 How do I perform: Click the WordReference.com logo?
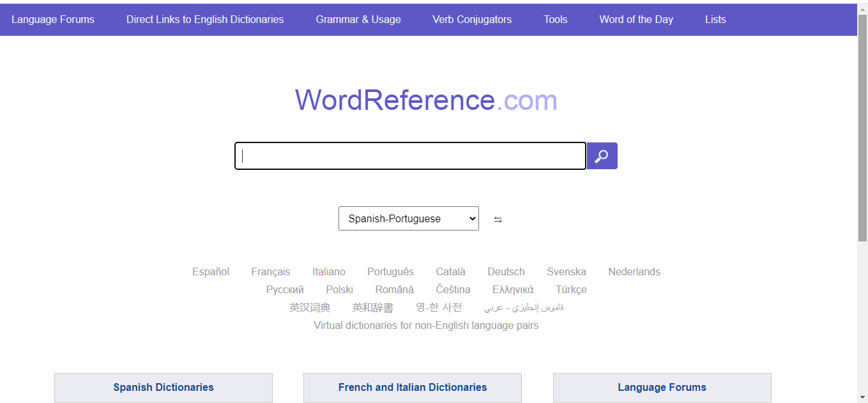(x=426, y=100)
